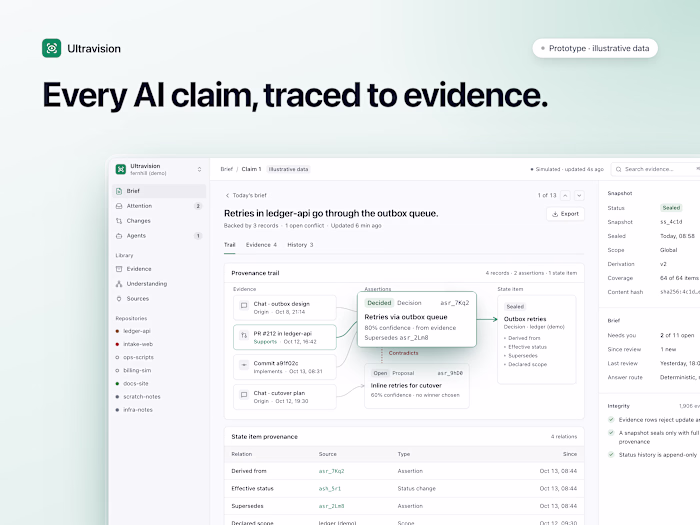This screenshot has width=700, height=525.
Task: Click the Sealed status badge in Snapshot panel
Action: click(671, 208)
